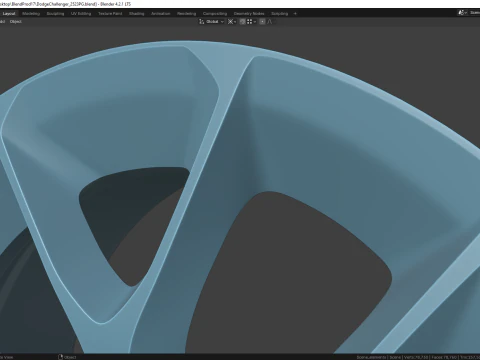Viewport: 480px width, 360px height.
Task: Open the snapping options dropdown
Action: click(x=251, y=22)
